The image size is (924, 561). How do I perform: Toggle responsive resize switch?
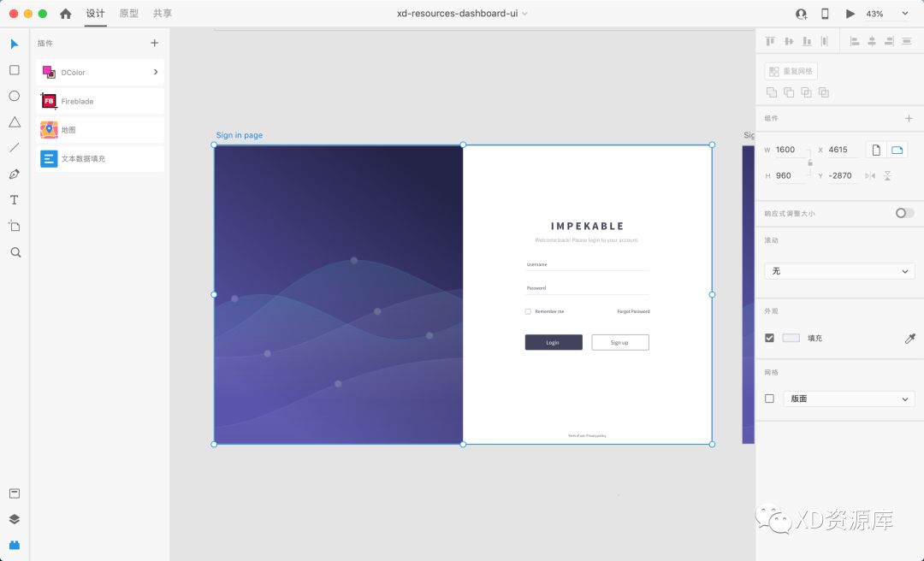point(904,213)
